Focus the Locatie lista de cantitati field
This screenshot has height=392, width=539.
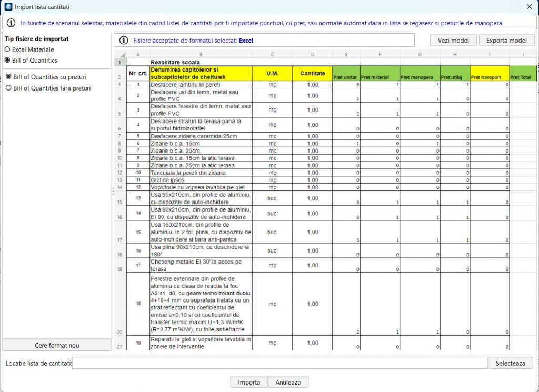click(280, 363)
